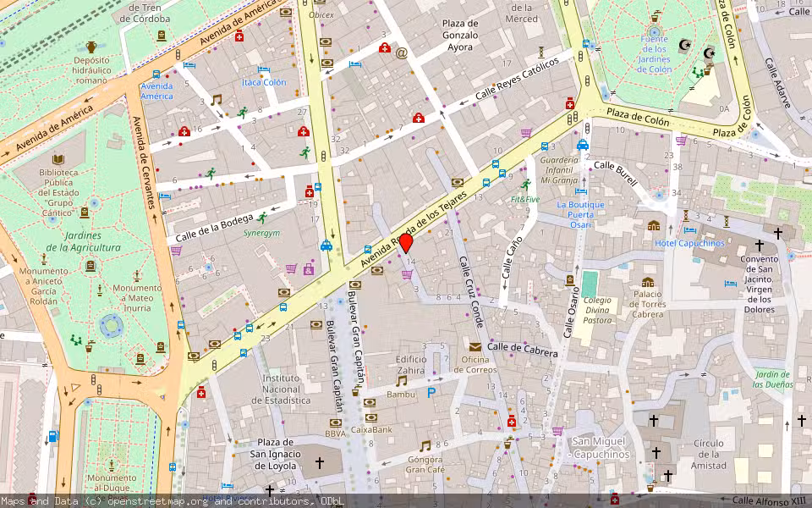
Task: Select the taxi icon beside Synergym
Action: point(326,246)
